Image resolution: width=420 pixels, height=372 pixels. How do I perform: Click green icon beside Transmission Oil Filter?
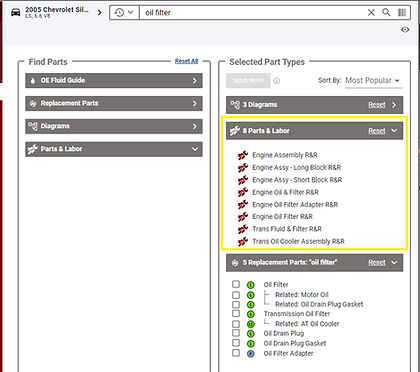(251, 314)
